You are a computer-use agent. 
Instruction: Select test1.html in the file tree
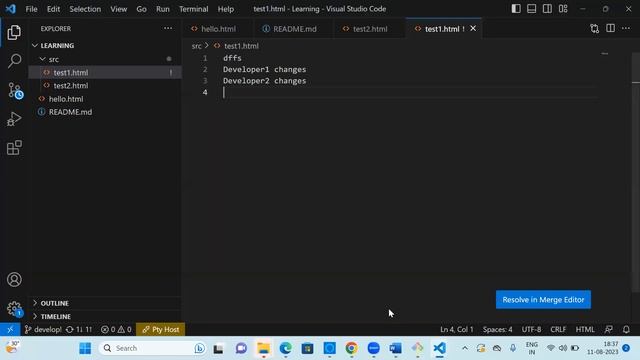[x=105, y=73]
